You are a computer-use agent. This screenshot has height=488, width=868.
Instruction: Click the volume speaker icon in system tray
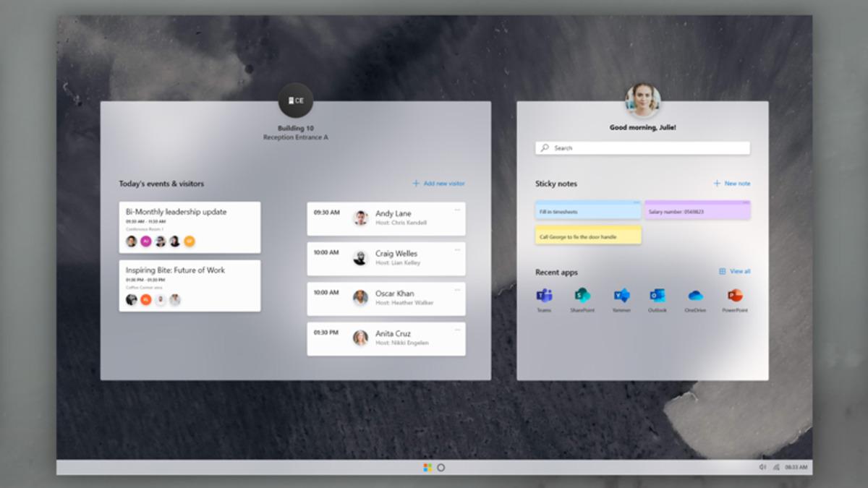pyautogui.click(x=762, y=468)
